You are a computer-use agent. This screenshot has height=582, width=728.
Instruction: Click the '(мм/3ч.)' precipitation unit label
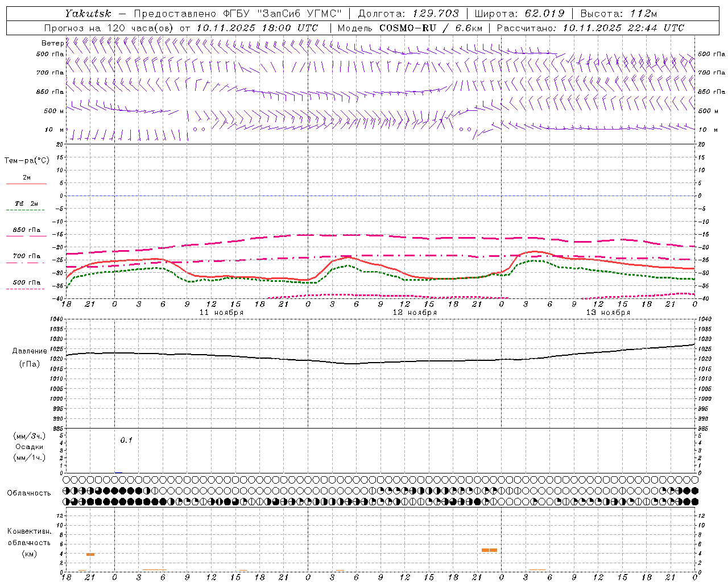30,436
